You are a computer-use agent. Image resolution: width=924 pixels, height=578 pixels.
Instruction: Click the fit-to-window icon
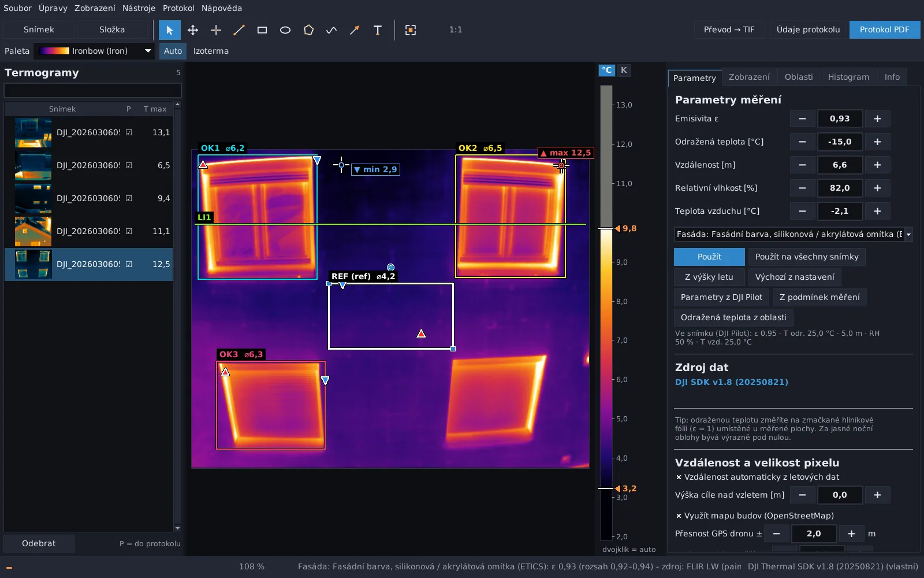pos(411,30)
